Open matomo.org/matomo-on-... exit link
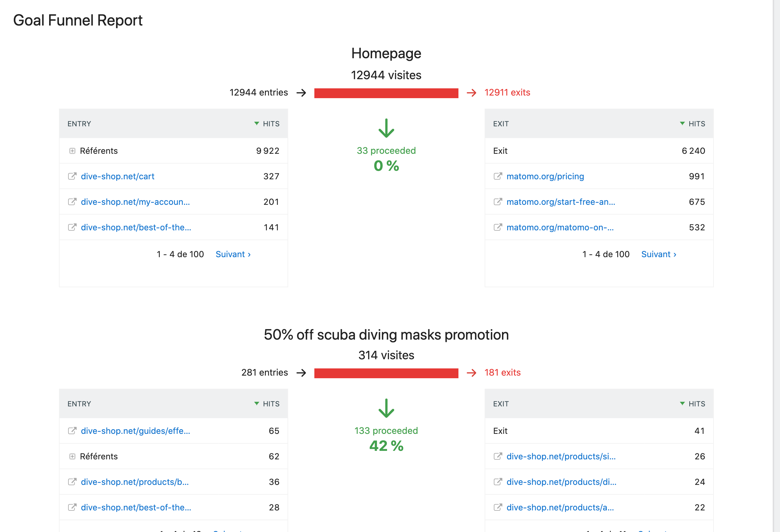Screen dimensions: 780x532 tap(560, 227)
